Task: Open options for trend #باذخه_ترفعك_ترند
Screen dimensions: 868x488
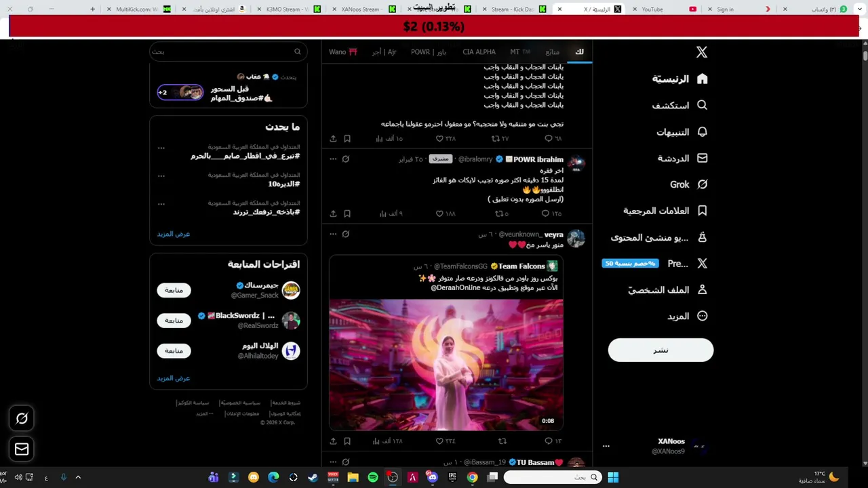Action: (161, 203)
